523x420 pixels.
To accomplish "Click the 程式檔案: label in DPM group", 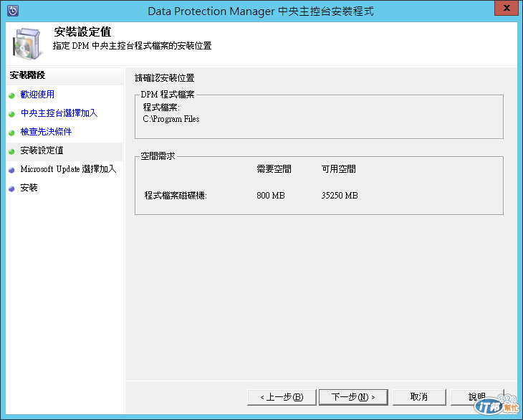I will point(161,108).
